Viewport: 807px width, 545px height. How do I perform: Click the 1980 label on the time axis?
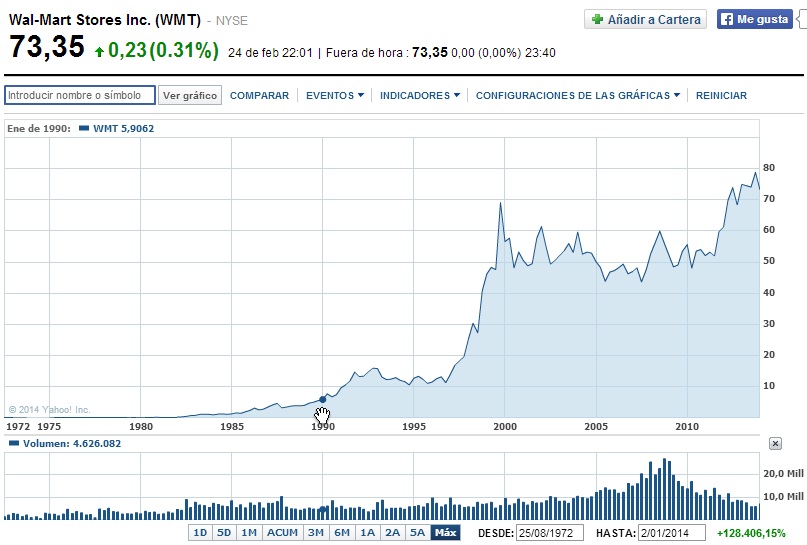click(x=141, y=427)
